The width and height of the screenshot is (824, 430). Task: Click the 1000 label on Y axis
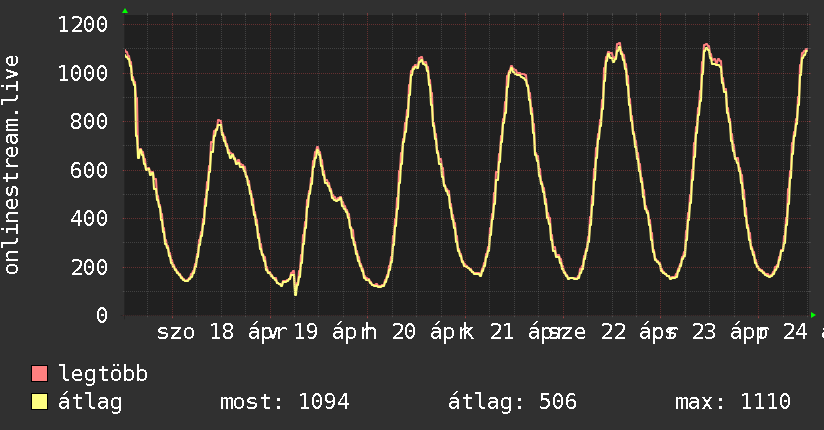pos(82,73)
